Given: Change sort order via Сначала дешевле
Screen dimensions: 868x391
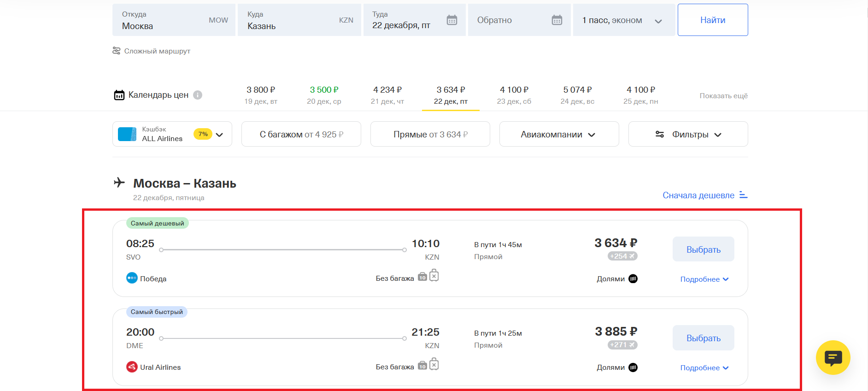Looking at the screenshot, I should (704, 195).
